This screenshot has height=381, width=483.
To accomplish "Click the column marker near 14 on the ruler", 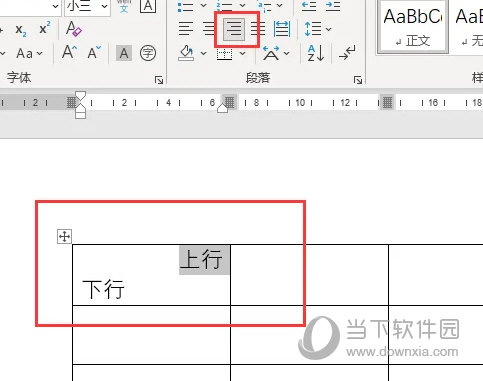I will coord(387,102).
